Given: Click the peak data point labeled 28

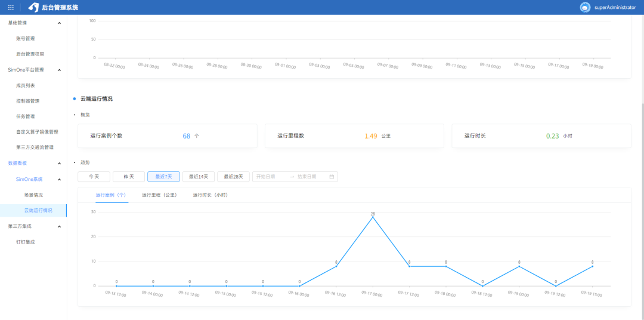Looking at the screenshot, I should click(373, 217).
